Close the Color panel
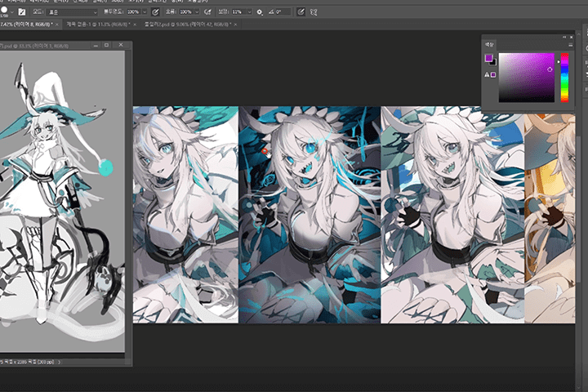588x392 pixels. (571, 37)
